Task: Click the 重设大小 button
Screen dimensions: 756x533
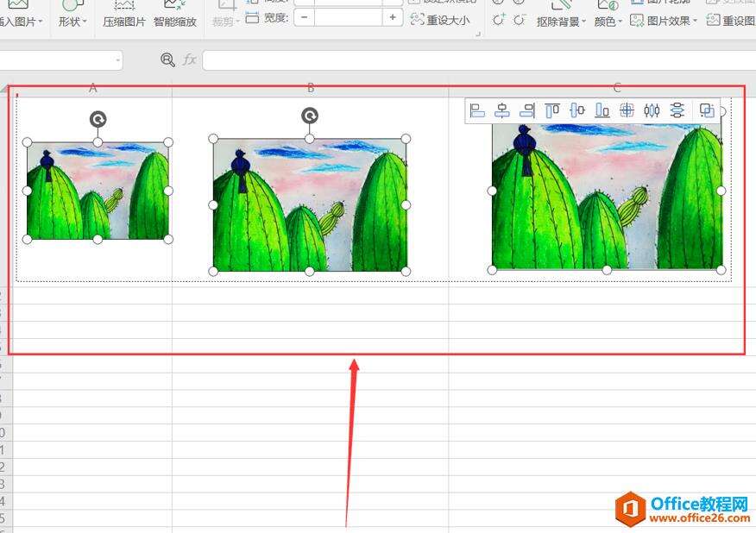Action: [441, 20]
